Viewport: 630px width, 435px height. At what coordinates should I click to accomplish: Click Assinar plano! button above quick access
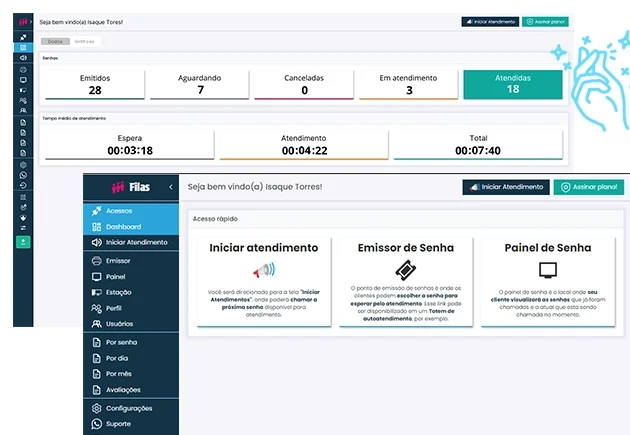click(589, 187)
